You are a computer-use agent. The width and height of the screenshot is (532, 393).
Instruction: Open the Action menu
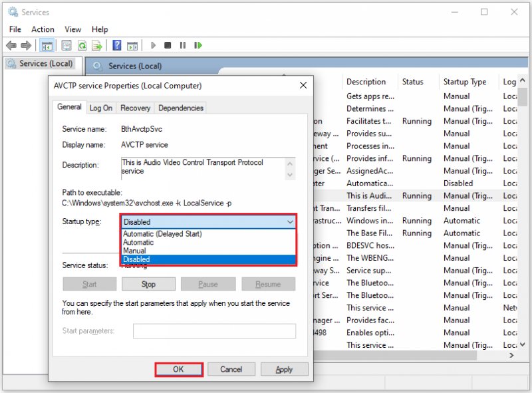click(x=43, y=29)
